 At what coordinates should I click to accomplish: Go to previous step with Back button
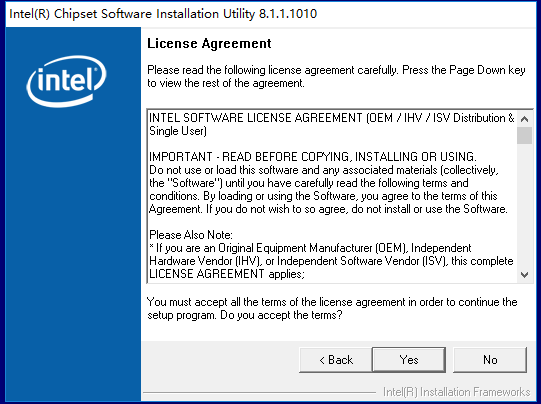pyautogui.click(x=336, y=360)
